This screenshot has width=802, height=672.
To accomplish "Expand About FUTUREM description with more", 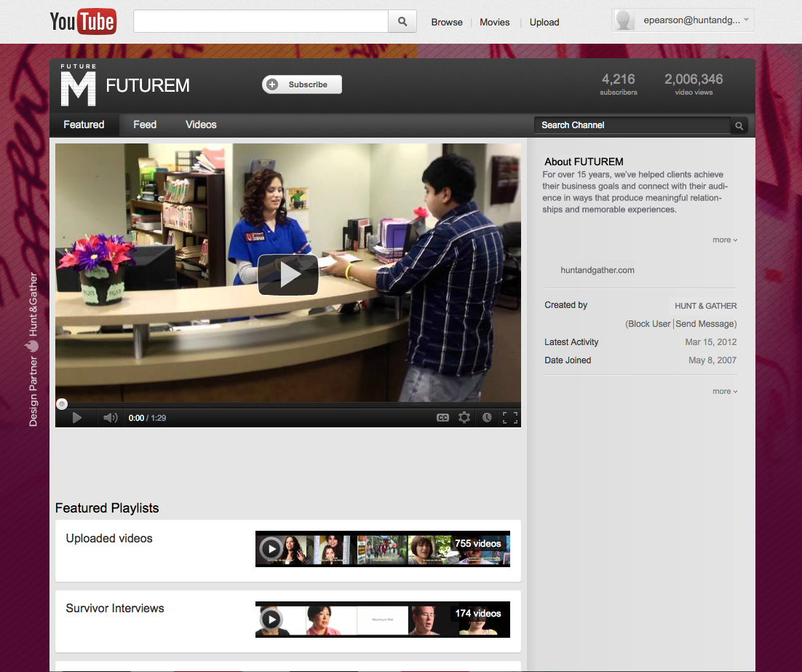I will click(725, 240).
